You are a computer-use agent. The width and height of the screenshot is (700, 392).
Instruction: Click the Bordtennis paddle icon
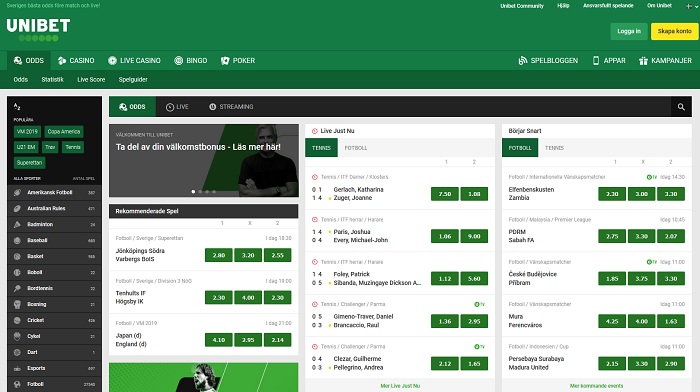click(x=17, y=288)
